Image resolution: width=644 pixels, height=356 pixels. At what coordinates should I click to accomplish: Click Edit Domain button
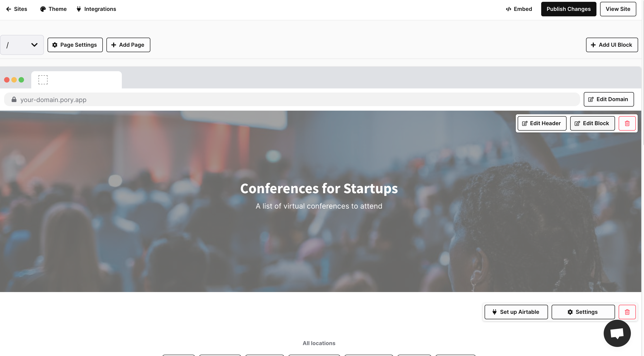pyautogui.click(x=608, y=99)
